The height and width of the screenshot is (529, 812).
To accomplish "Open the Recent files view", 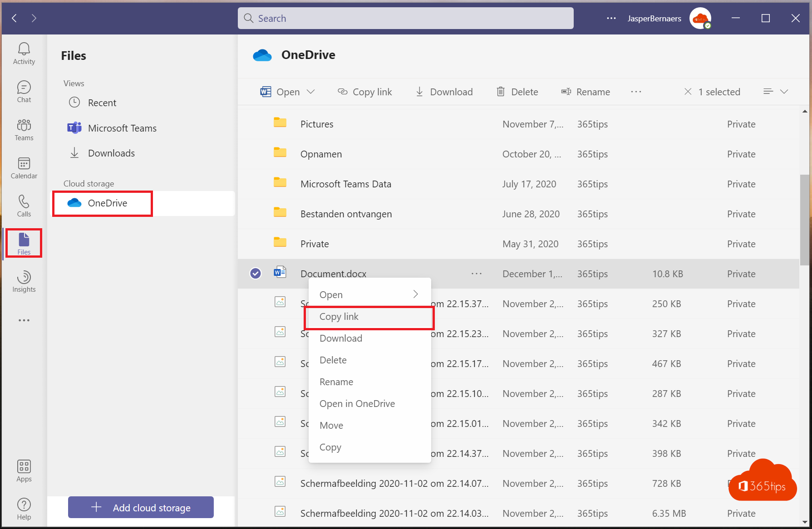I will click(x=102, y=103).
